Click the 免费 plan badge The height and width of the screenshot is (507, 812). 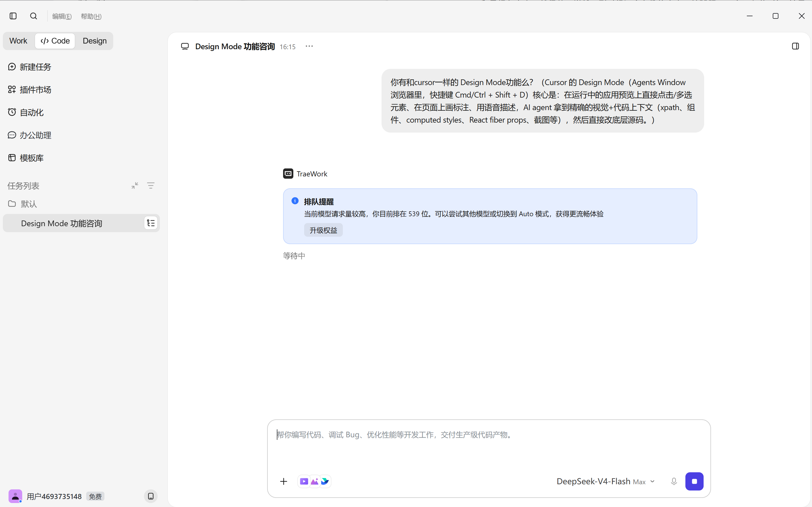(95, 496)
